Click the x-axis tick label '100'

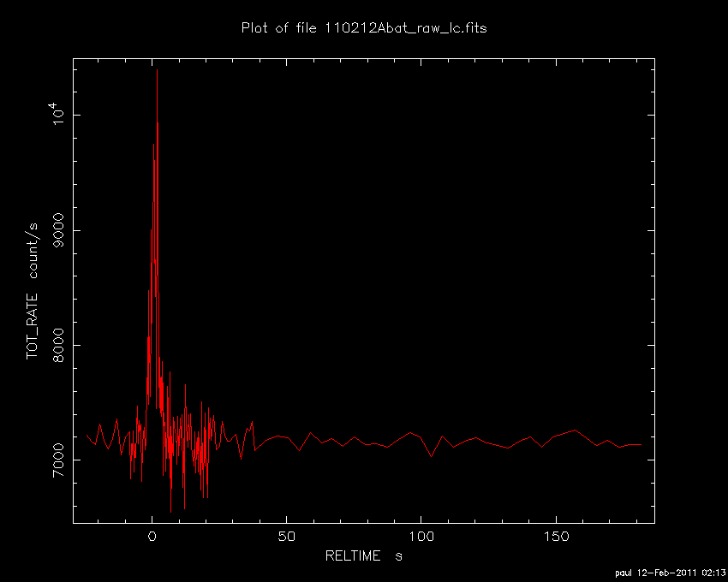pyautogui.click(x=421, y=537)
